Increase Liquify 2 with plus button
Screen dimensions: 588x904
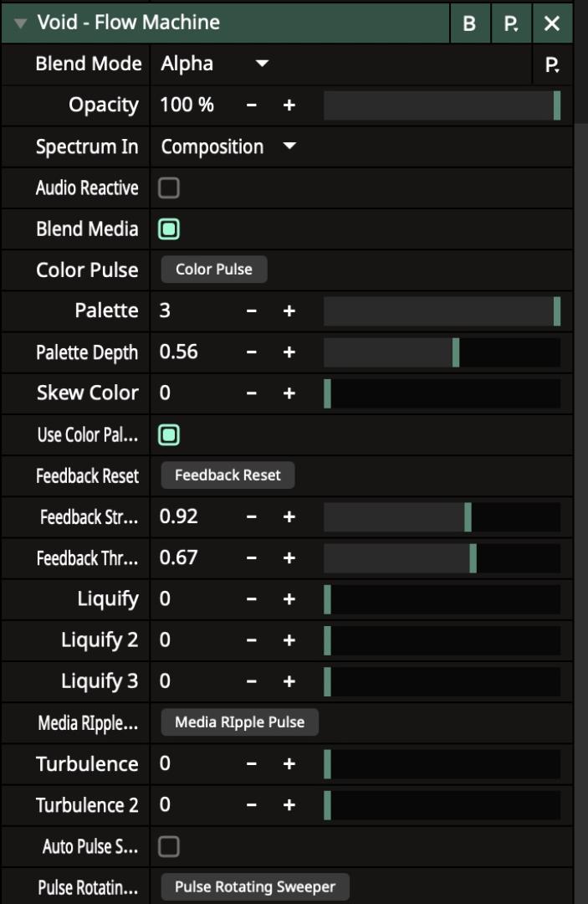coord(289,640)
